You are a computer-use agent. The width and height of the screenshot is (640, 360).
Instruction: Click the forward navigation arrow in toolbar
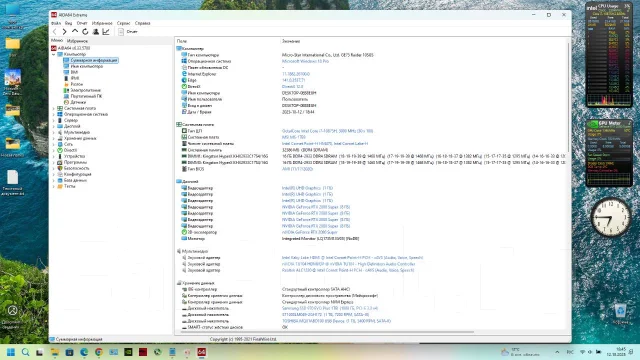(64, 31)
